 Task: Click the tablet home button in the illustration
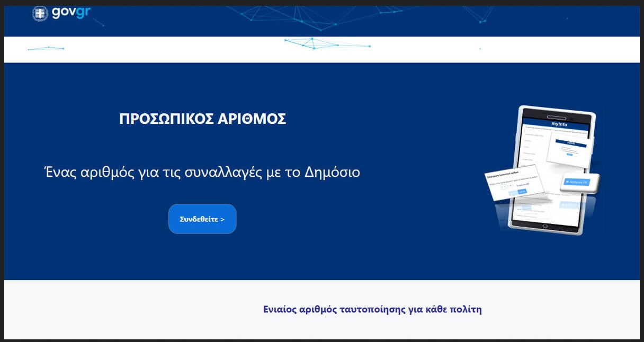(545, 226)
